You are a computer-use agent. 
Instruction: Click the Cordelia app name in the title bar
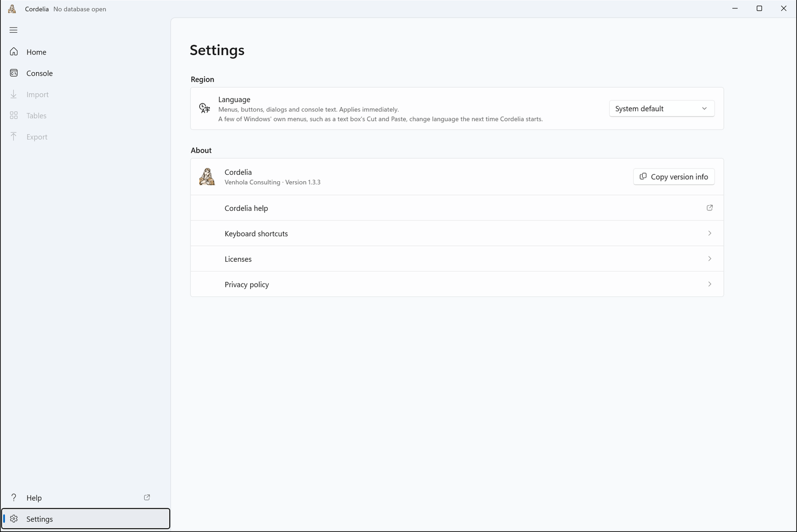tap(37, 9)
